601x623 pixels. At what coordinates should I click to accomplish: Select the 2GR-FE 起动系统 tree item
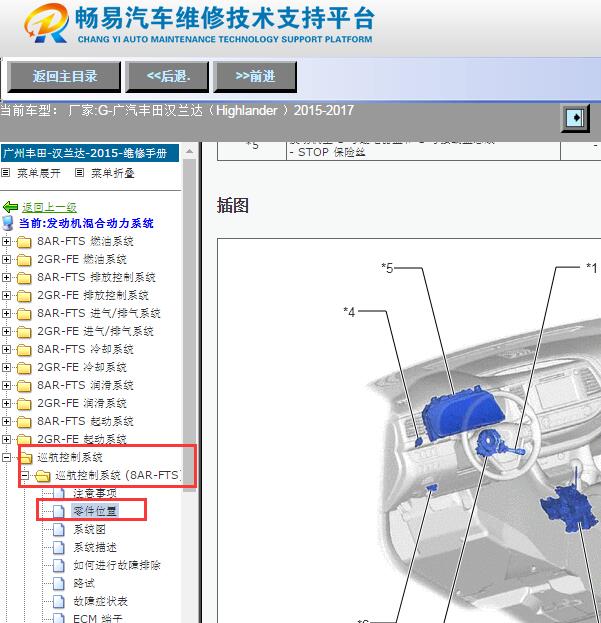pos(82,439)
